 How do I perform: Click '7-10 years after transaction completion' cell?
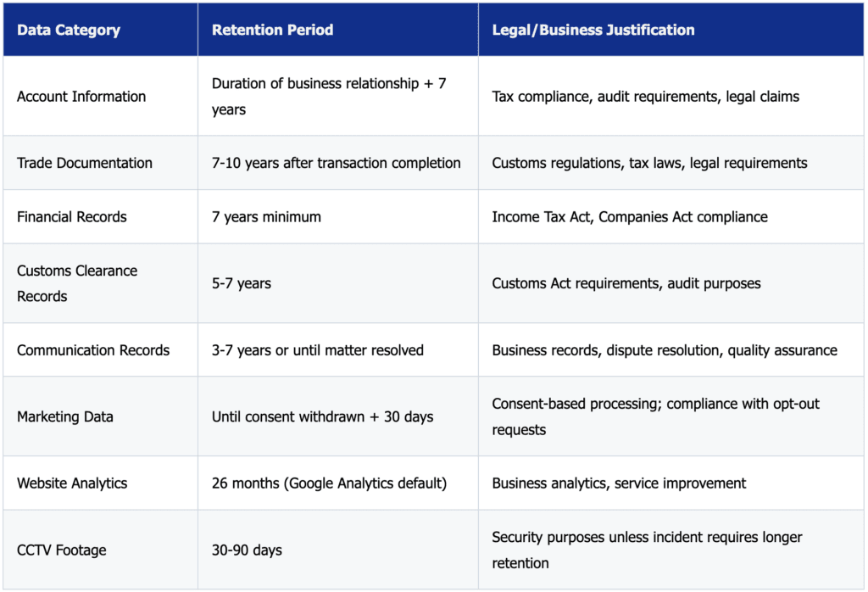336,163
